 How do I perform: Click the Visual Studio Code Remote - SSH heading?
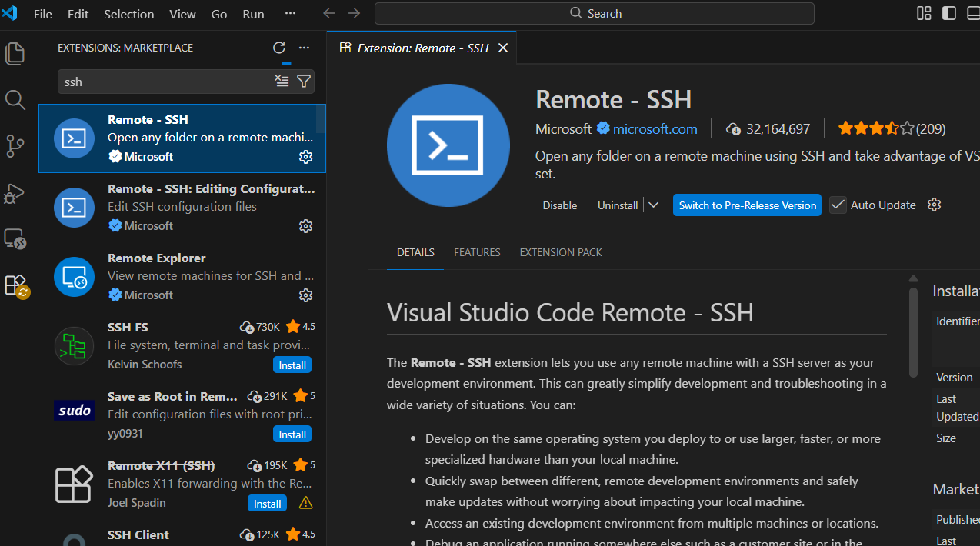[570, 312]
